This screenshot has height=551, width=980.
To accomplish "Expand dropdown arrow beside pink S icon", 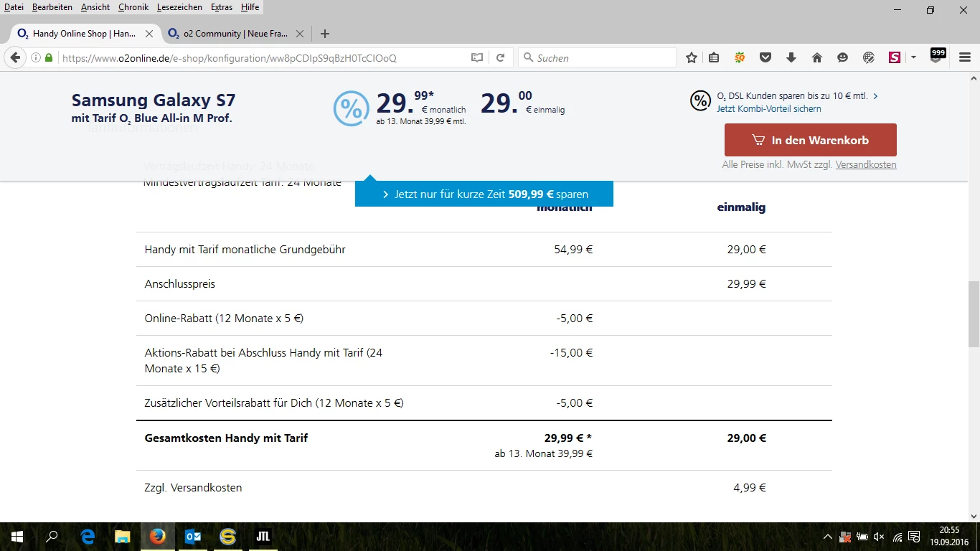I will click(x=913, y=58).
